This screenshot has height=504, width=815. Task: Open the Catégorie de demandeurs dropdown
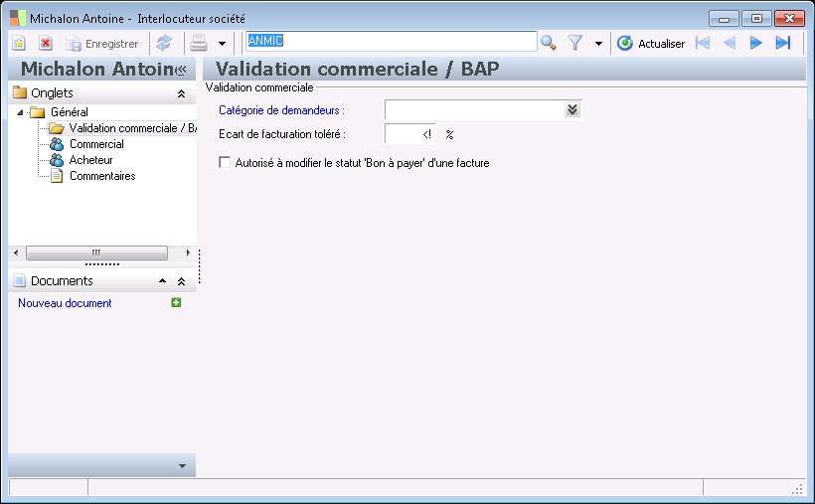(572, 109)
